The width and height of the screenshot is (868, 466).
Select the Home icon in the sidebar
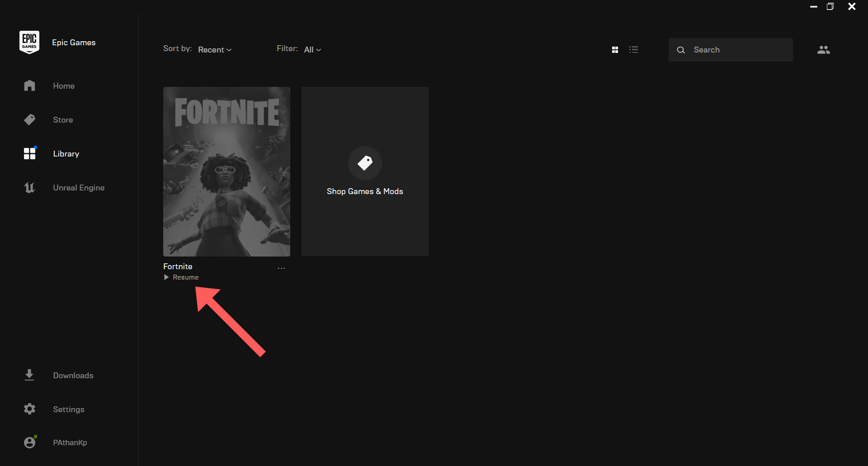pyautogui.click(x=29, y=86)
